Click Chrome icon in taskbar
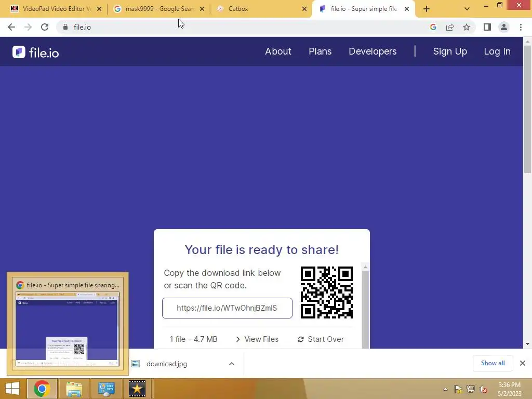Image resolution: width=532 pixels, height=399 pixels. (42, 389)
